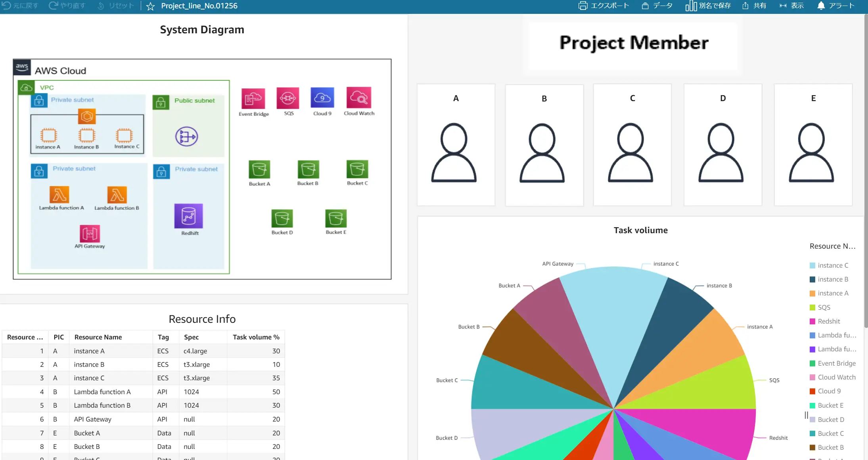Screen dimensions: 868x460
Task: Sort by PIC column header
Action: click(x=59, y=337)
